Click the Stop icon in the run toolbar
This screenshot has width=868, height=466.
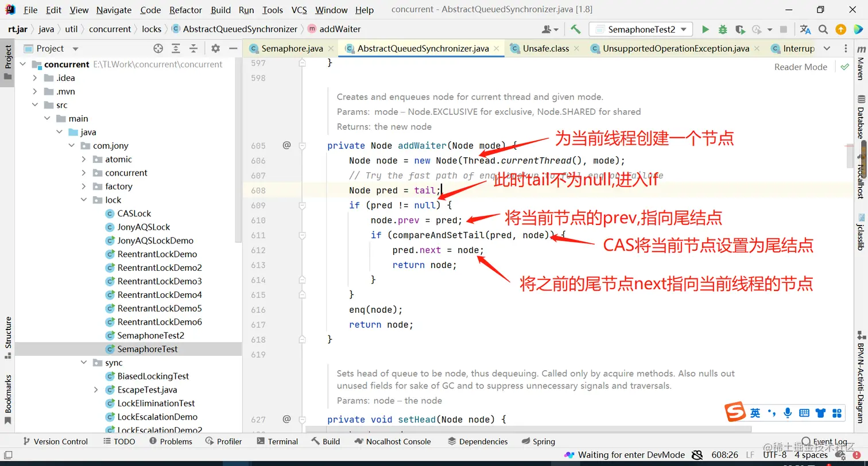(784, 29)
